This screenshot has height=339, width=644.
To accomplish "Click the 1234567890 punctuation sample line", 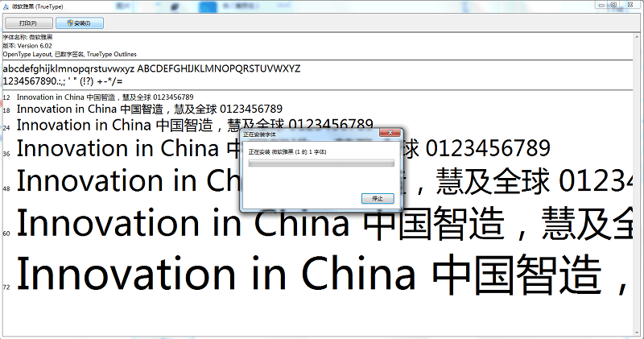I will click(x=63, y=81).
